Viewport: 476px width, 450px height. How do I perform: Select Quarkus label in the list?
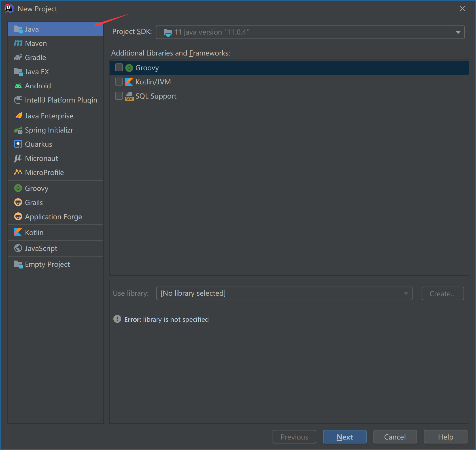[39, 144]
